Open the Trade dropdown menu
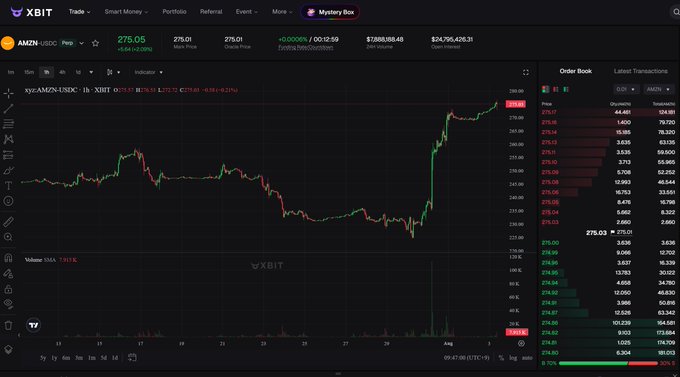Viewport: 680px width, 377px height. [79, 12]
